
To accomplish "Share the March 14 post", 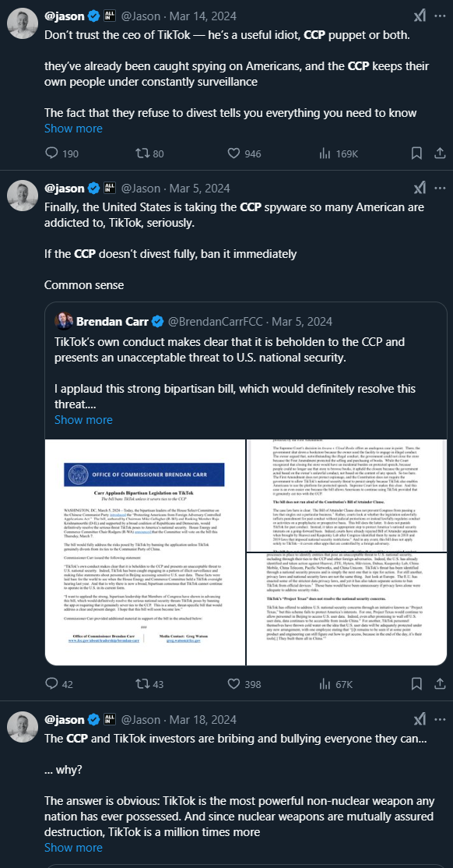I will point(440,153).
